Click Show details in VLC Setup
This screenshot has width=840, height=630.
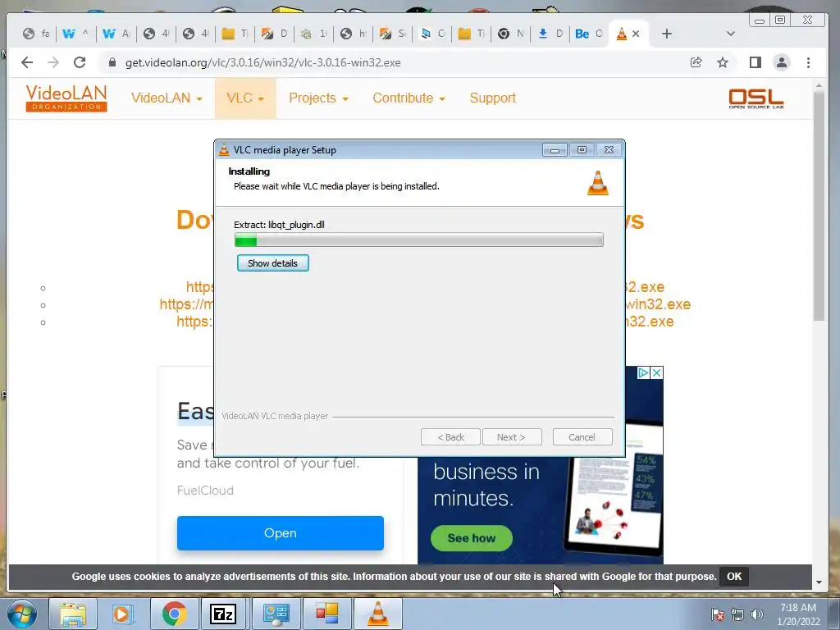pyautogui.click(x=272, y=263)
